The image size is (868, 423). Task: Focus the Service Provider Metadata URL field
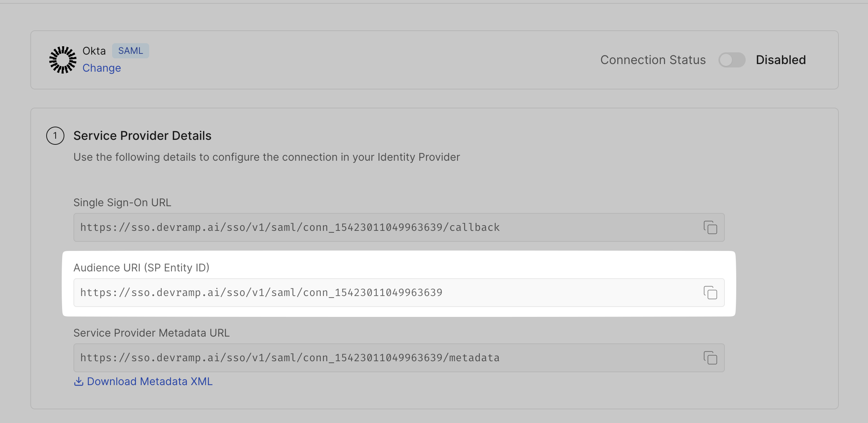(x=379, y=358)
